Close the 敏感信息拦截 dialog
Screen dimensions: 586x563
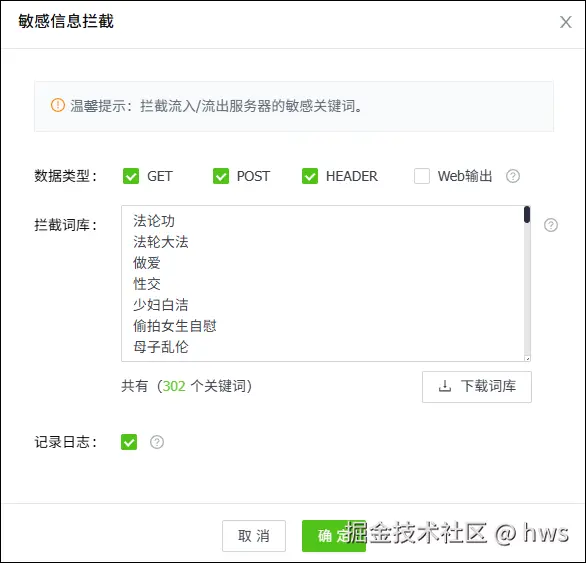point(565,22)
